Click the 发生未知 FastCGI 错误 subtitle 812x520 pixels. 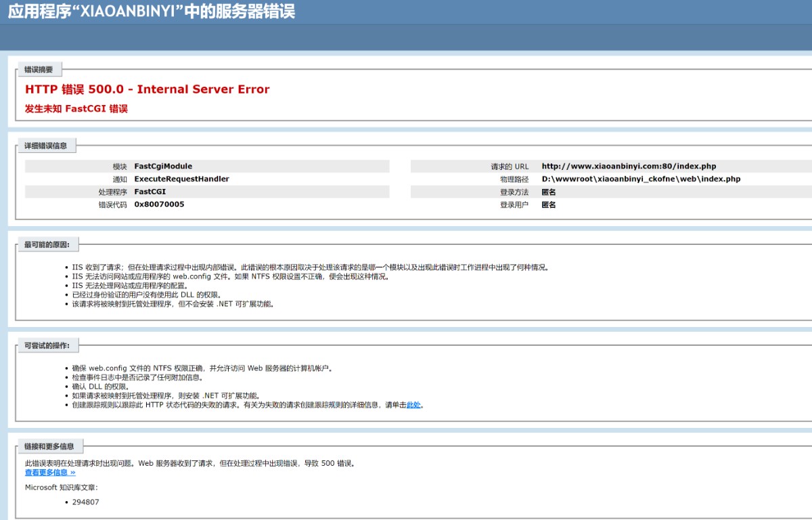pyautogui.click(x=76, y=108)
